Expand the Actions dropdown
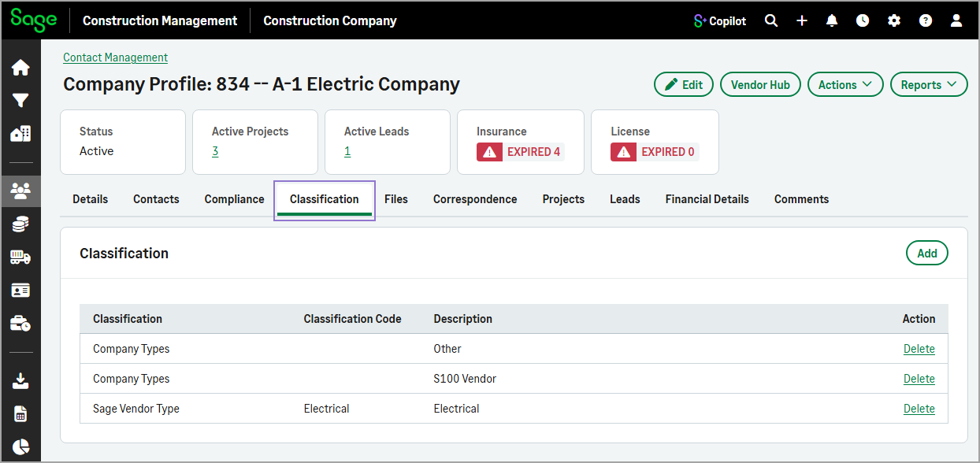 click(x=845, y=85)
